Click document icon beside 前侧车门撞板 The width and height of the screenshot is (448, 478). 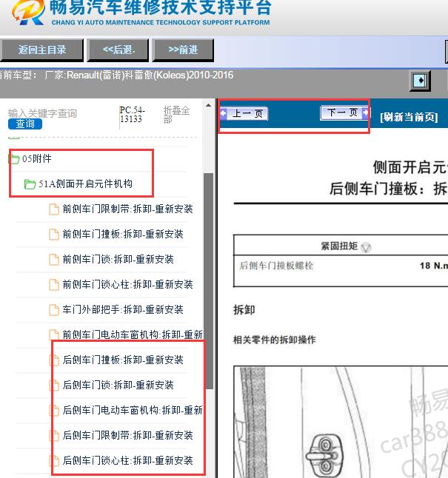tap(54, 235)
